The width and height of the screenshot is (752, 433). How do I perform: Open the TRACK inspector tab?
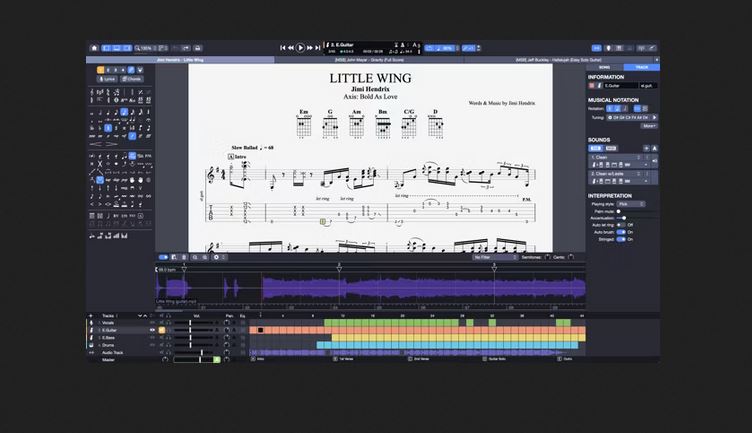pos(642,67)
